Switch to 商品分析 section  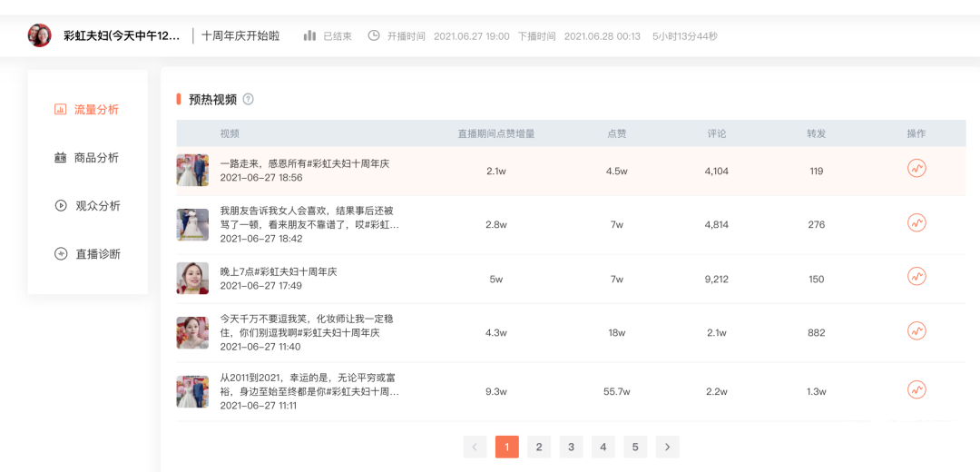[87, 158]
